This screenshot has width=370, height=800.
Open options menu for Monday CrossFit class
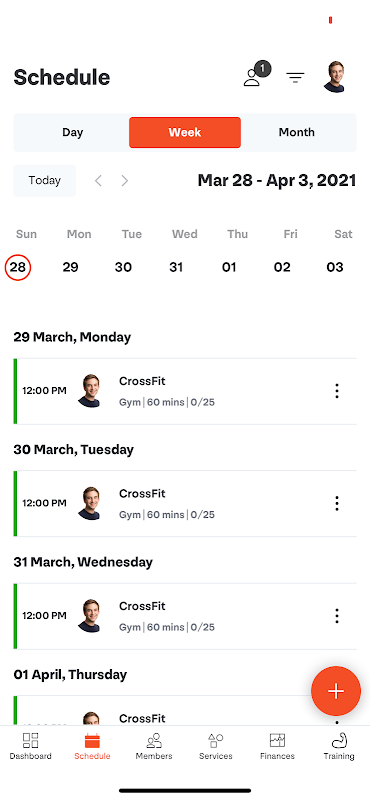(336, 391)
